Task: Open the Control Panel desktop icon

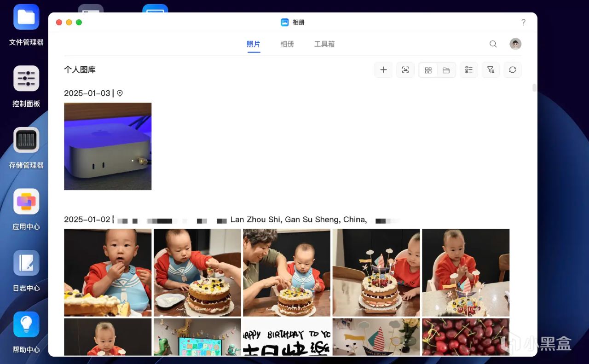Action: coord(26,78)
